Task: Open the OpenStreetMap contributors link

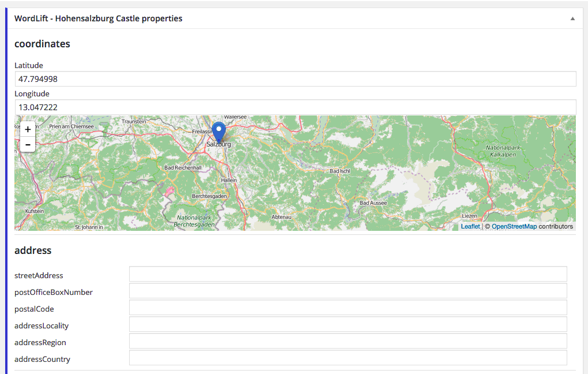Action: click(514, 227)
